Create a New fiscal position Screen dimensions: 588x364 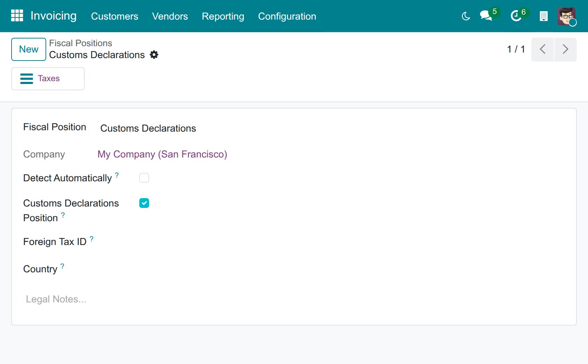coord(29,49)
